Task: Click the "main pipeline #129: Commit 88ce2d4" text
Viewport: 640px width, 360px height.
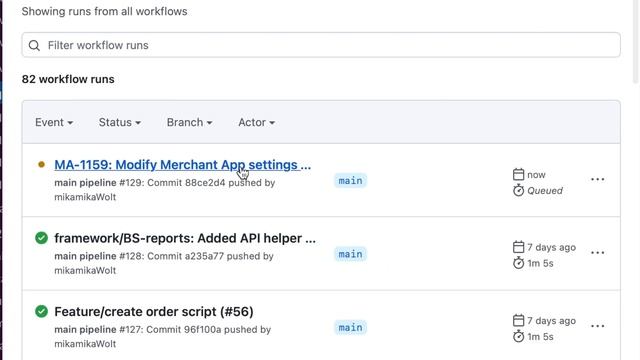Action: click(x=140, y=183)
